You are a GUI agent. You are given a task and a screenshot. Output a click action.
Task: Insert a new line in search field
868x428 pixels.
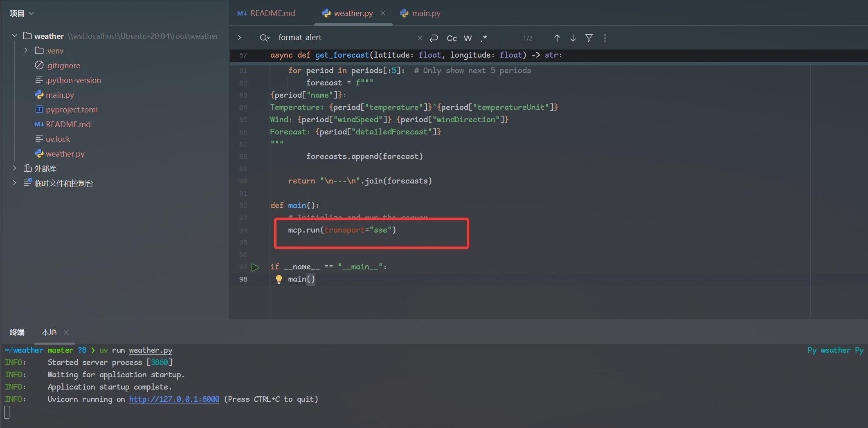pyautogui.click(x=434, y=38)
